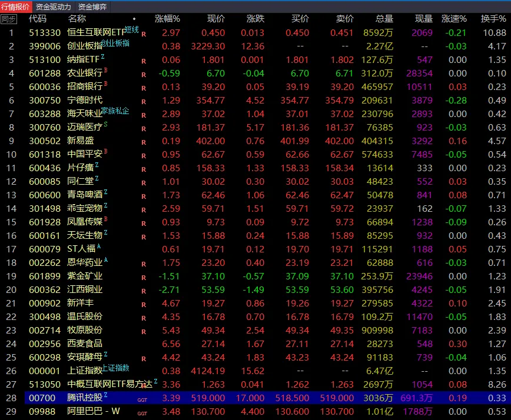
Task: Click the R margin icon for 宁德时代
Action: [x=144, y=102]
